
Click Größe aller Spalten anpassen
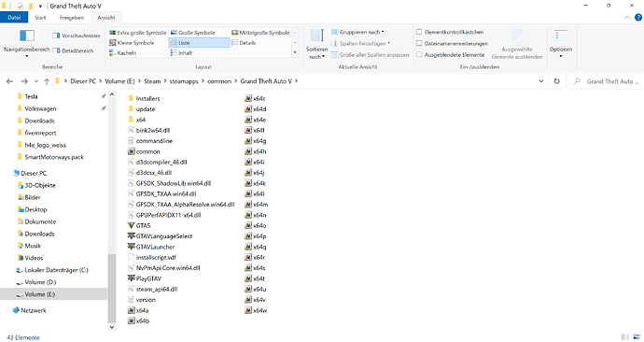(x=370, y=55)
